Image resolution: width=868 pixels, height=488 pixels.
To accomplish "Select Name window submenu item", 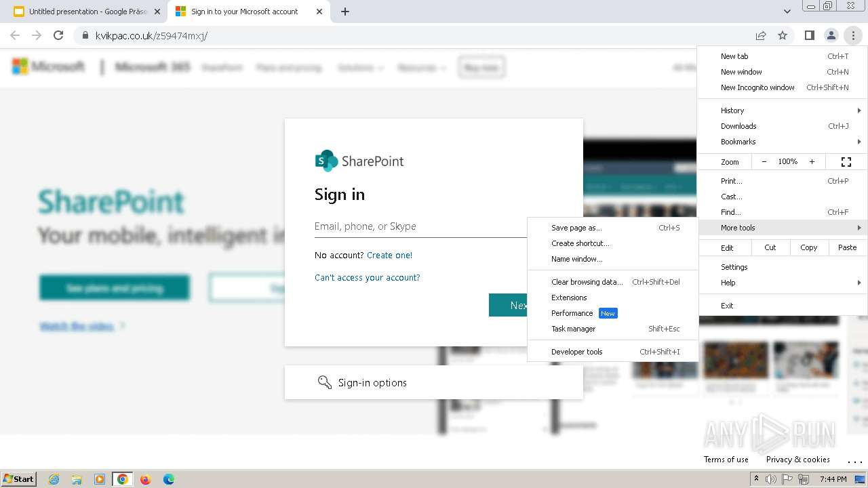I will pyautogui.click(x=612, y=259).
